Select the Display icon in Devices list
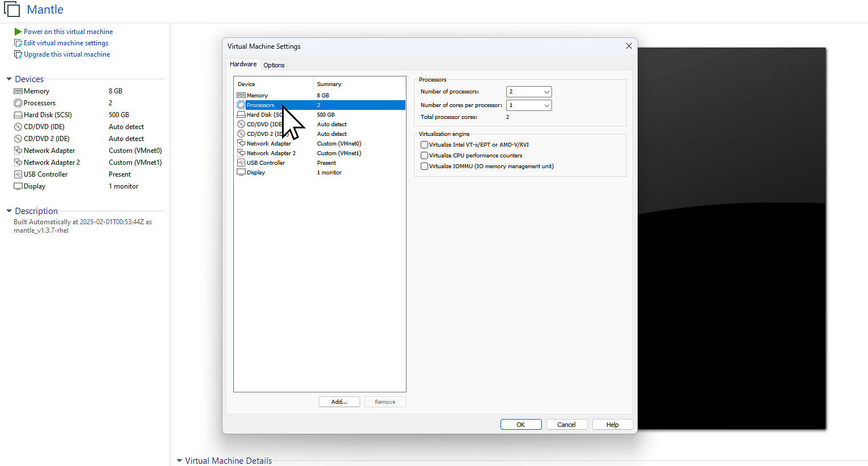This screenshot has height=466, width=868. coord(19,186)
